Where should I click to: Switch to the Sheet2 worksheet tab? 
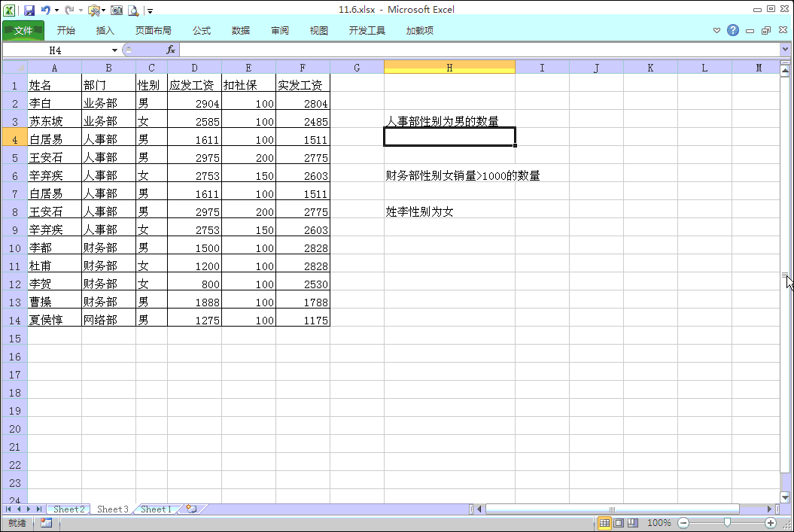pos(69,509)
